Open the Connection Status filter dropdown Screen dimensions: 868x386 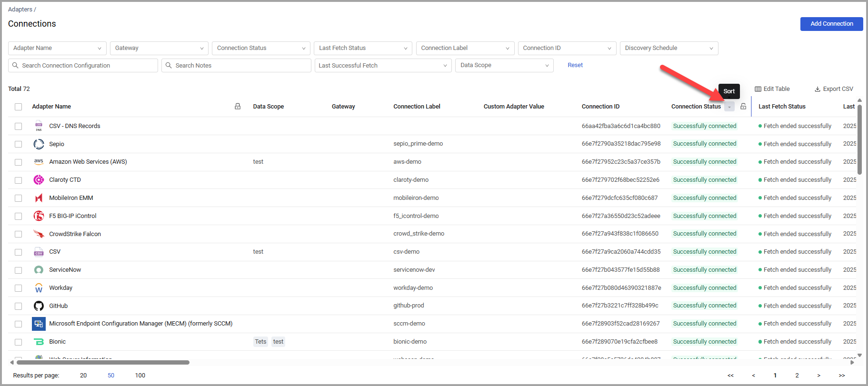[261, 48]
